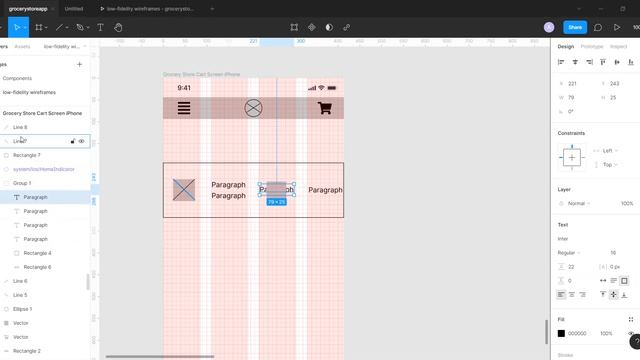Screen dimensions: 640x360
Task: Switch to the Assets tab
Action: click(22, 47)
